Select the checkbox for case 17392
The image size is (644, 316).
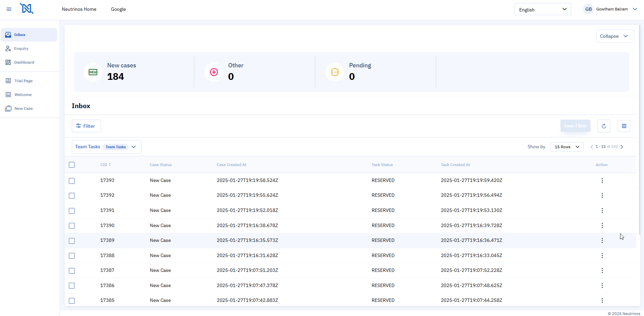[72, 196]
